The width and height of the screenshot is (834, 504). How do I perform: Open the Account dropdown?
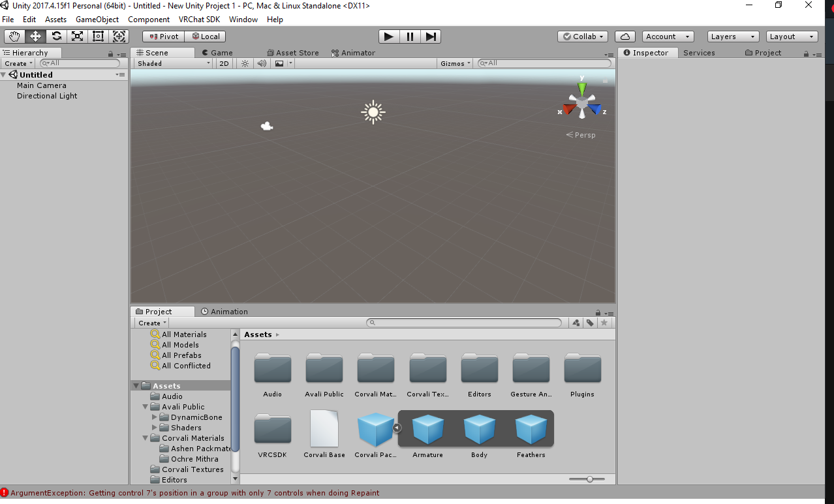[668, 37]
